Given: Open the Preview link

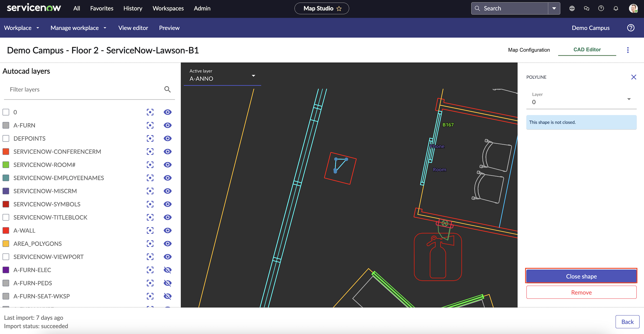Looking at the screenshot, I should [169, 28].
